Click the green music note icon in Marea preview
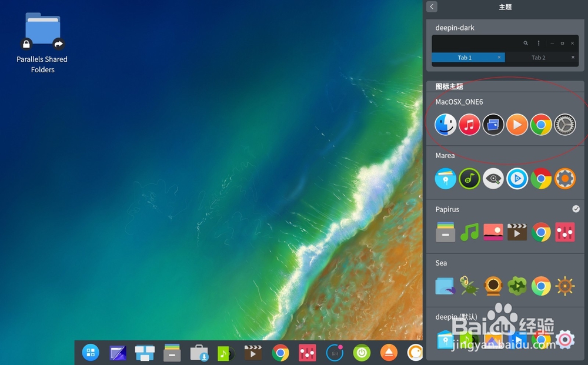The height and width of the screenshot is (365, 588). coord(469,179)
